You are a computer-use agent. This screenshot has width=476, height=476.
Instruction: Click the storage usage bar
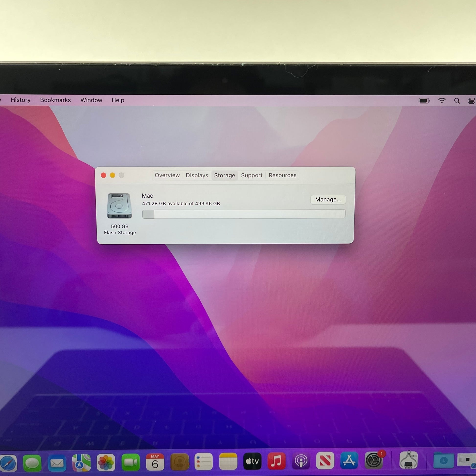tap(243, 214)
